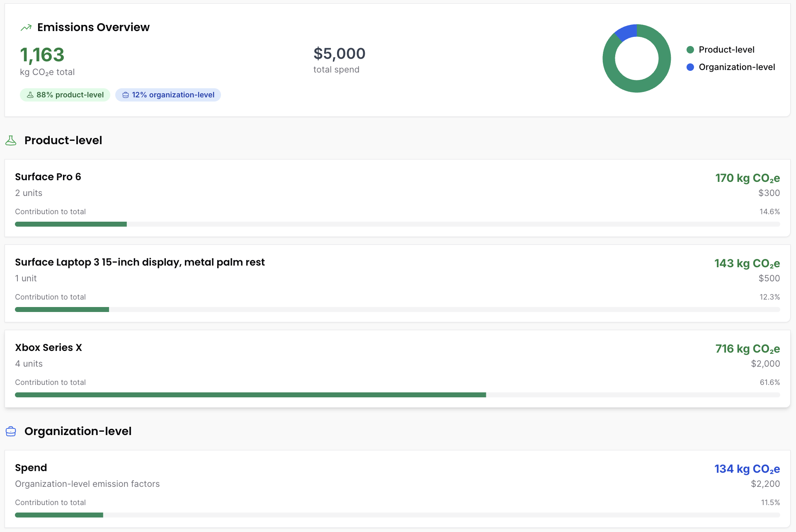Click the briefcase icon next to Organization-level heading
The image size is (796, 532).
(11, 432)
